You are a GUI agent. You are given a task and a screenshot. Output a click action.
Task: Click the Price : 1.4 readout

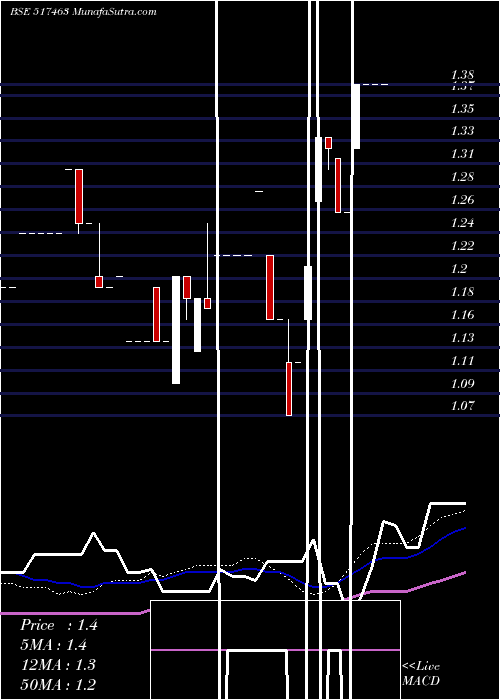click(58, 625)
